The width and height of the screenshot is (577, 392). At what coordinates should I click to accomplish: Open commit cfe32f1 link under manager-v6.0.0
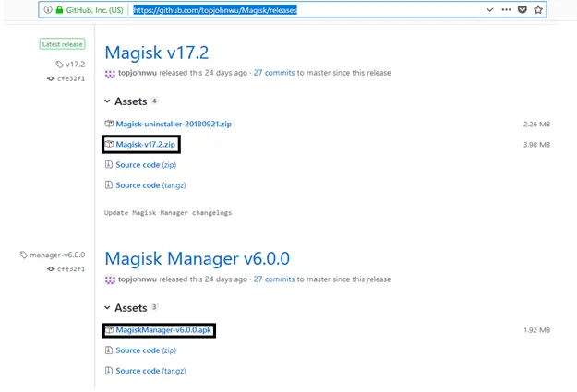pyautogui.click(x=66, y=269)
